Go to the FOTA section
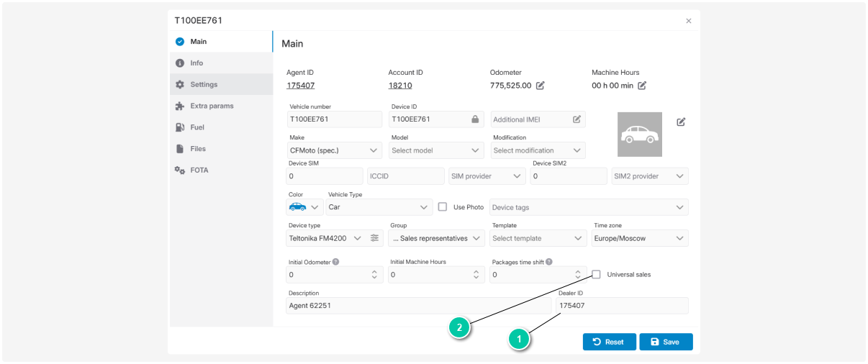This screenshot has width=868, height=364. click(x=199, y=170)
